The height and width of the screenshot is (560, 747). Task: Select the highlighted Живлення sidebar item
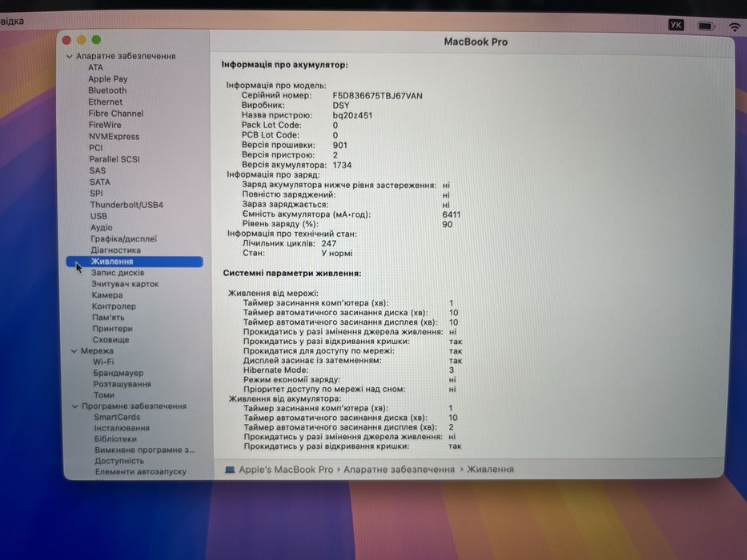[135, 262]
